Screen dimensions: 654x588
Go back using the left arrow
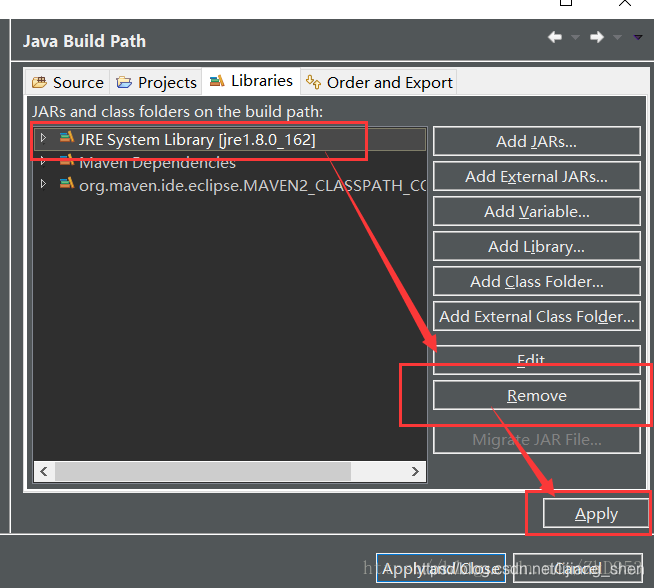555,37
